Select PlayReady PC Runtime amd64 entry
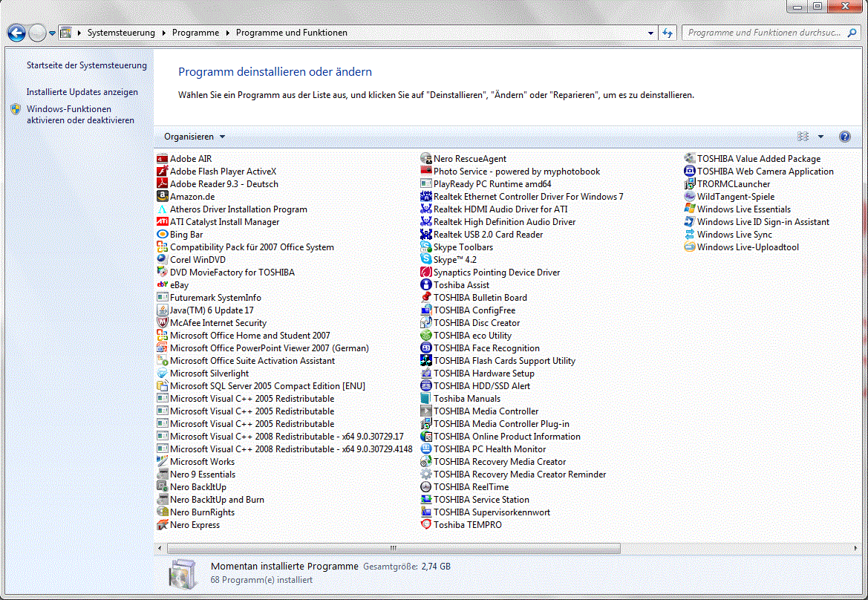 (486, 183)
